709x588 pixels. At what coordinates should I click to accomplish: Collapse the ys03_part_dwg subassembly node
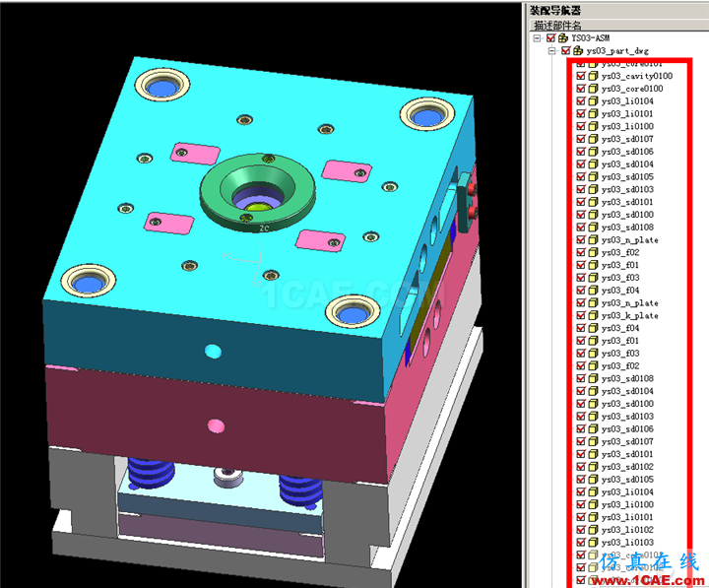pos(552,50)
